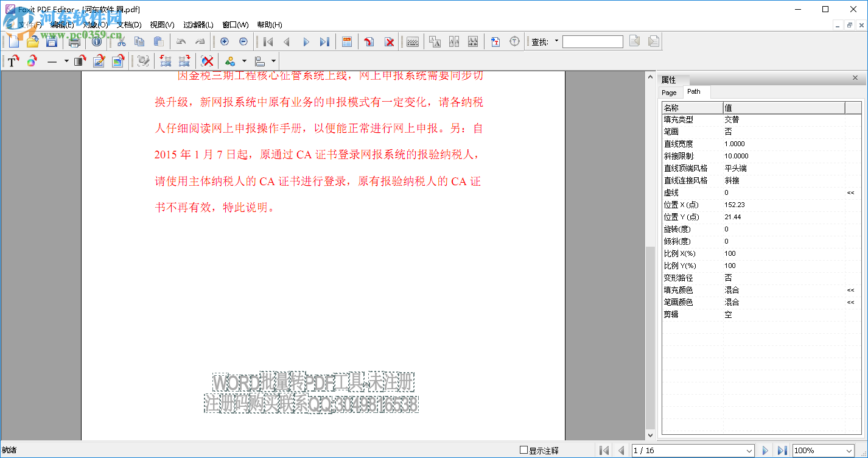Click the red delete object icon
868x458 pixels.
[x=207, y=61]
